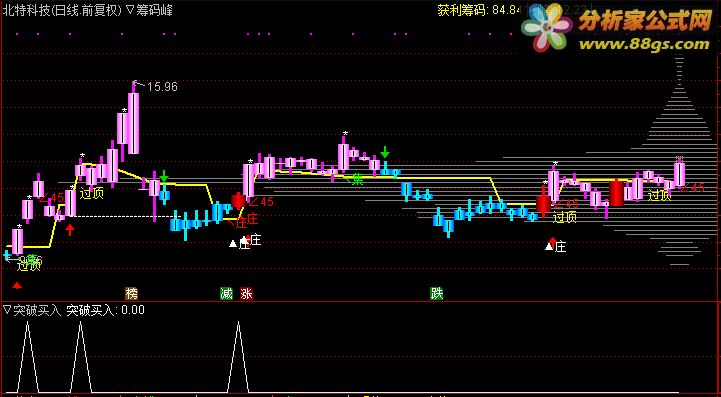Click the green 集 marker on the yellow line
The width and height of the screenshot is (721, 397).
pos(357,179)
